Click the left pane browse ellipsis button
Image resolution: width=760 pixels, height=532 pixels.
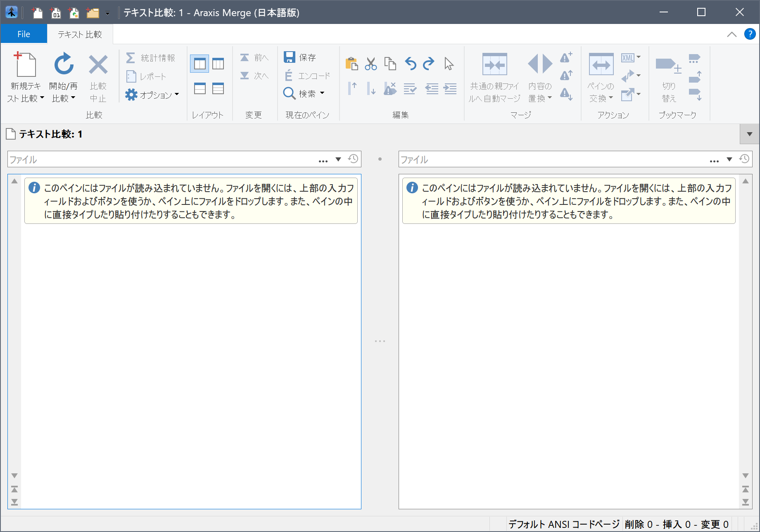coord(323,160)
